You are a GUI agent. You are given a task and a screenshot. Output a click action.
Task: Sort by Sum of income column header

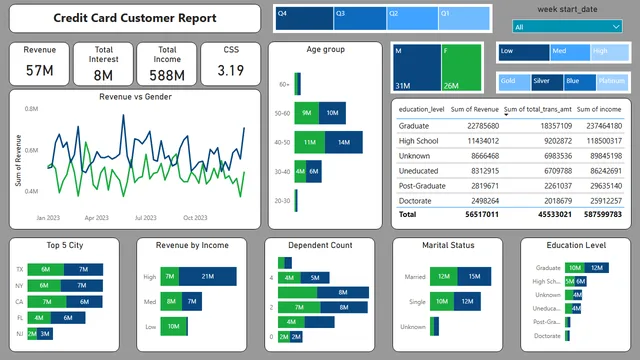tap(599, 109)
